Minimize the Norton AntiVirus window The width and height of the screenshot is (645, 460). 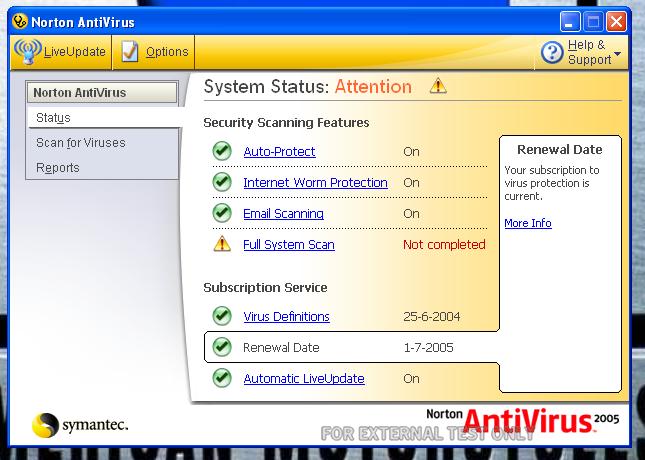click(x=570, y=21)
